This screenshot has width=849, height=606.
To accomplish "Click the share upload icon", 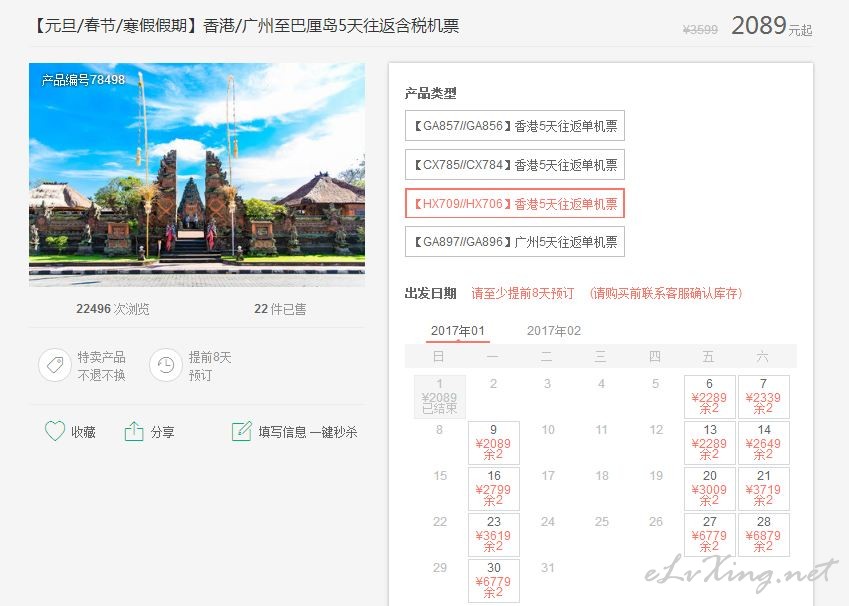I will (x=134, y=431).
